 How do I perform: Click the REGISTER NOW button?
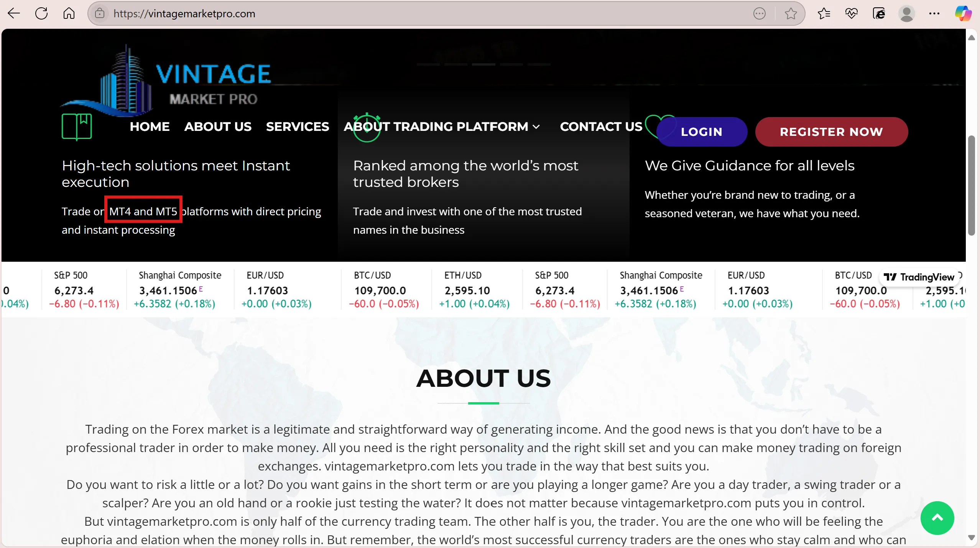click(831, 132)
